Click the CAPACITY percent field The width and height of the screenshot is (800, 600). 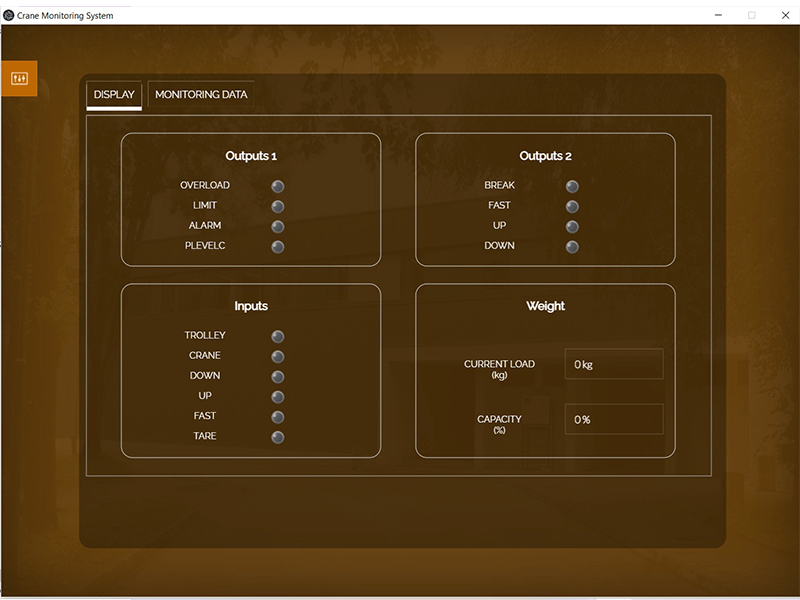point(614,419)
